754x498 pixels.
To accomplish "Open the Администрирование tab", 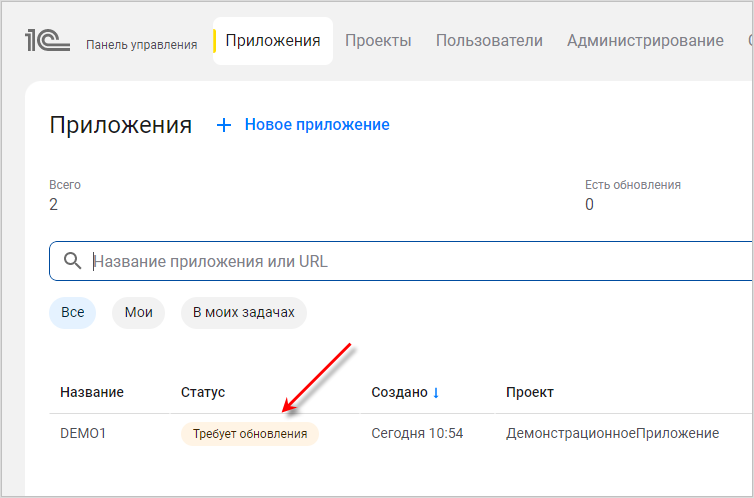I will pyautogui.click(x=645, y=41).
